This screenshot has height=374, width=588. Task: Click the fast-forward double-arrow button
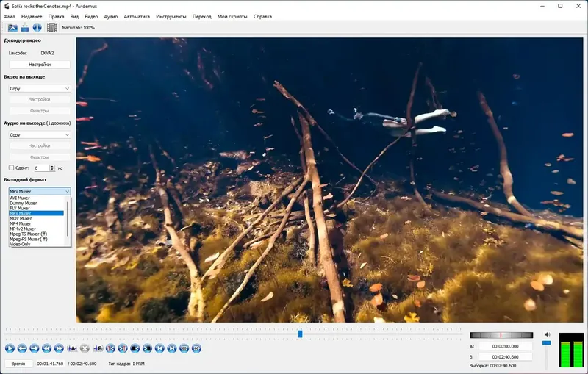60,348
